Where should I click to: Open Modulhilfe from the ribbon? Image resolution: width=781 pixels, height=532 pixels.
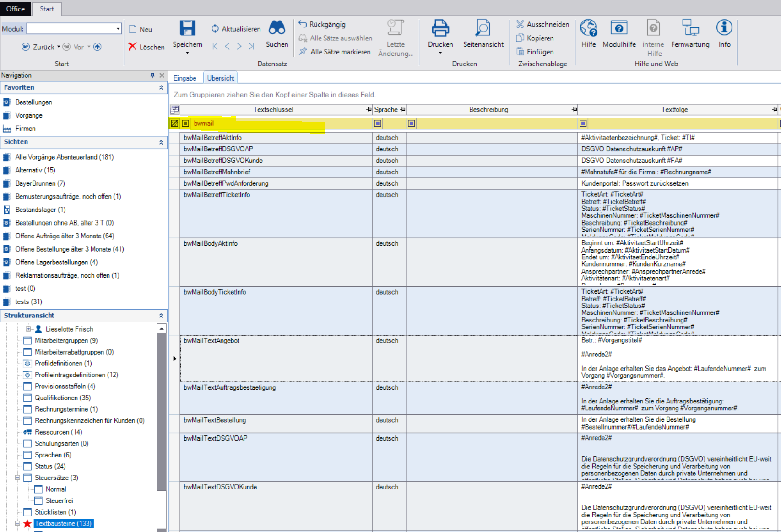tap(618, 28)
